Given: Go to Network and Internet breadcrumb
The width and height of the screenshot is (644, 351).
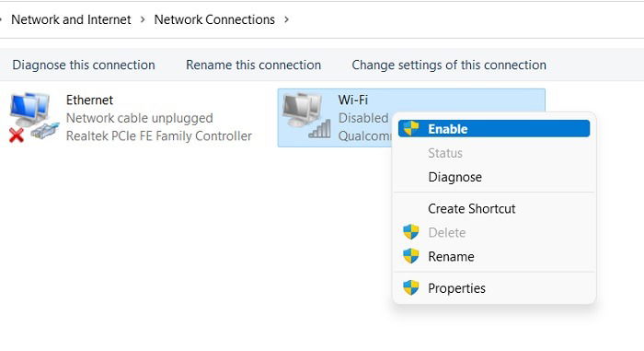Looking at the screenshot, I should [x=71, y=19].
